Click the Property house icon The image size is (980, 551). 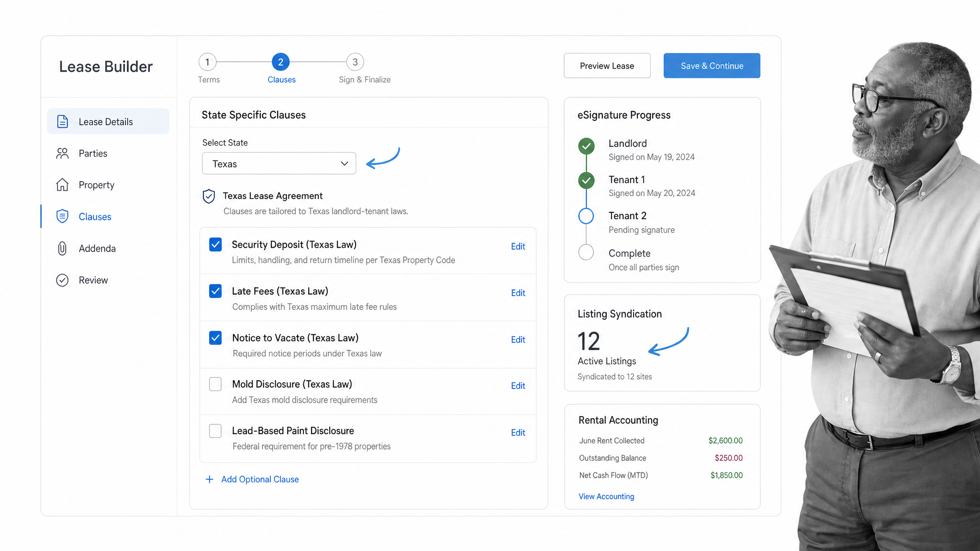pyautogui.click(x=62, y=185)
